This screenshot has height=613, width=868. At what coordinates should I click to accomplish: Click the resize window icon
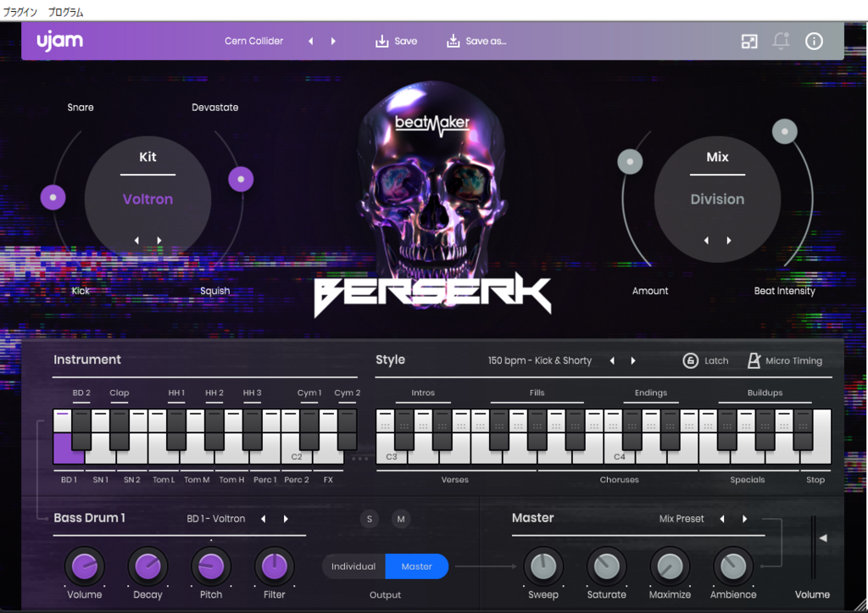click(x=749, y=42)
